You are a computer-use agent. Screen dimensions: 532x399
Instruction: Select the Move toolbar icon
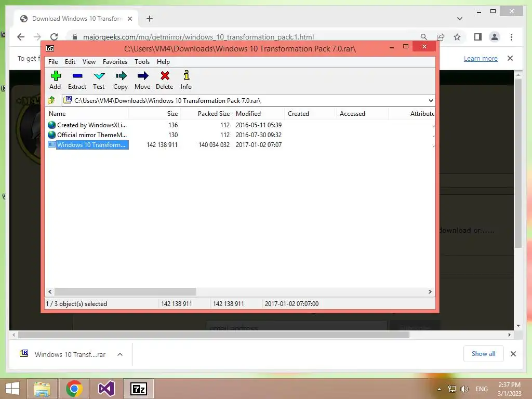[142, 76]
